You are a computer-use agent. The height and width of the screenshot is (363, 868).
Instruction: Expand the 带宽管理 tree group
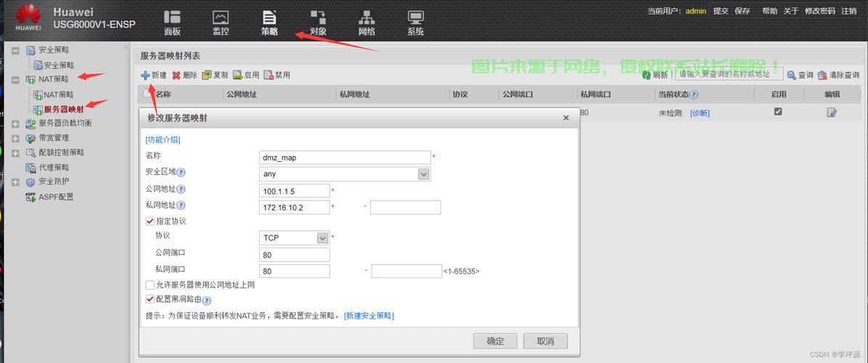pyautogui.click(x=15, y=139)
